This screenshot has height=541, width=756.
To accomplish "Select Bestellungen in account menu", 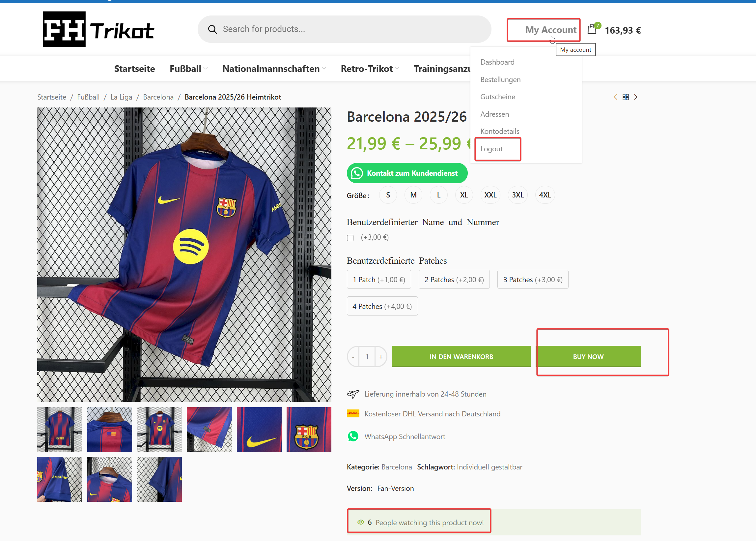I will click(x=500, y=80).
